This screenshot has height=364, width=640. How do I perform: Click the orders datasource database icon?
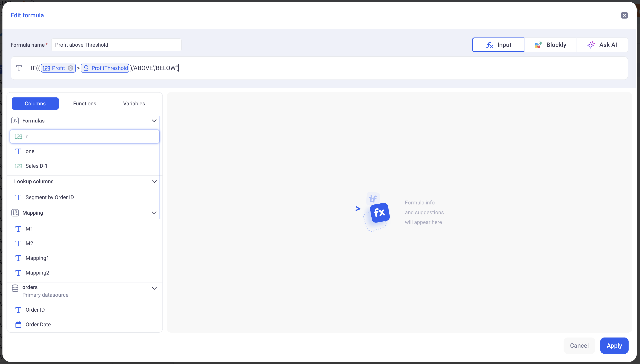[15, 288]
